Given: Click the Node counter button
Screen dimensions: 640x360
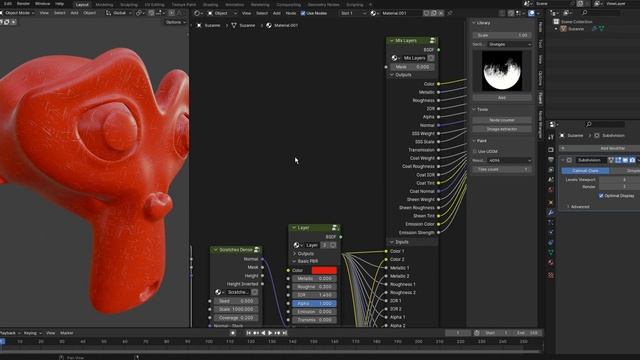Looking at the screenshot, I should (502, 120).
